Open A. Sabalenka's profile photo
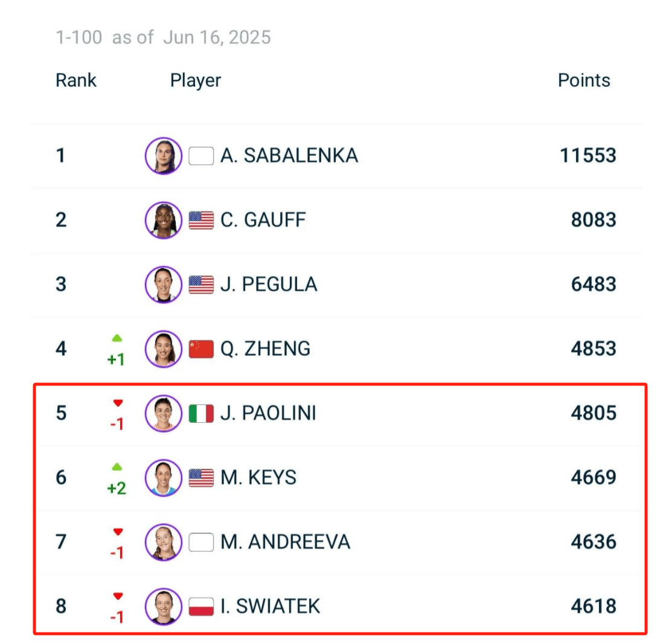The height and width of the screenshot is (644, 663). click(x=163, y=156)
